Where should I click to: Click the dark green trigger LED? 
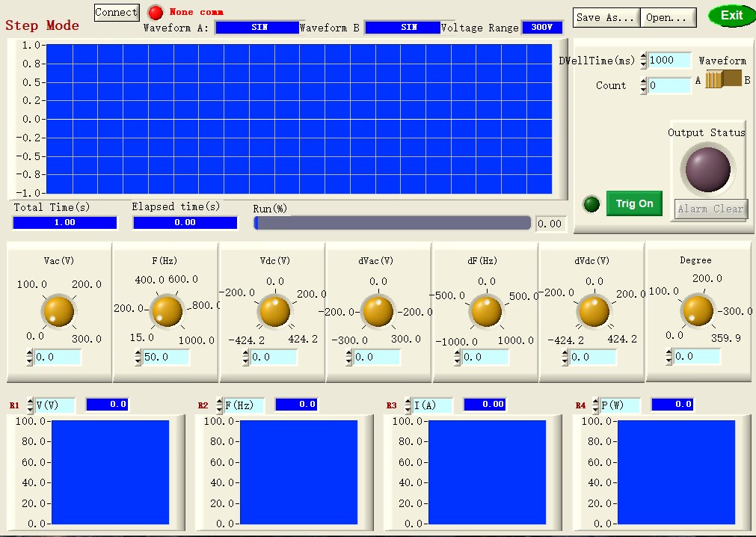coord(591,204)
